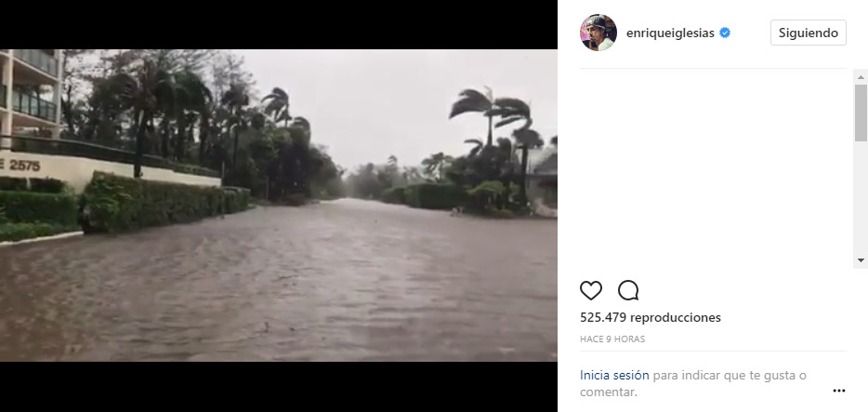Play the flooded street video
The width and height of the screenshot is (868, 412).
click(279, 206)
